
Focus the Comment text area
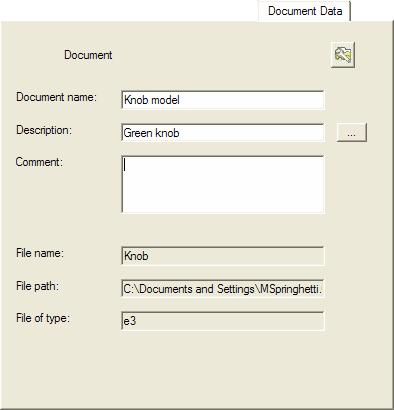223,184
